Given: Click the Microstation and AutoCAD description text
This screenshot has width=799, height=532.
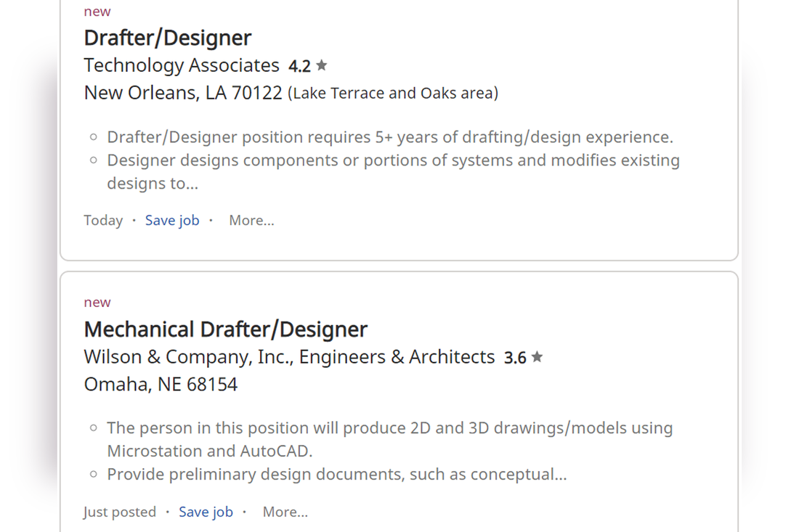Looking at the screenshot, I should [390, 439].
